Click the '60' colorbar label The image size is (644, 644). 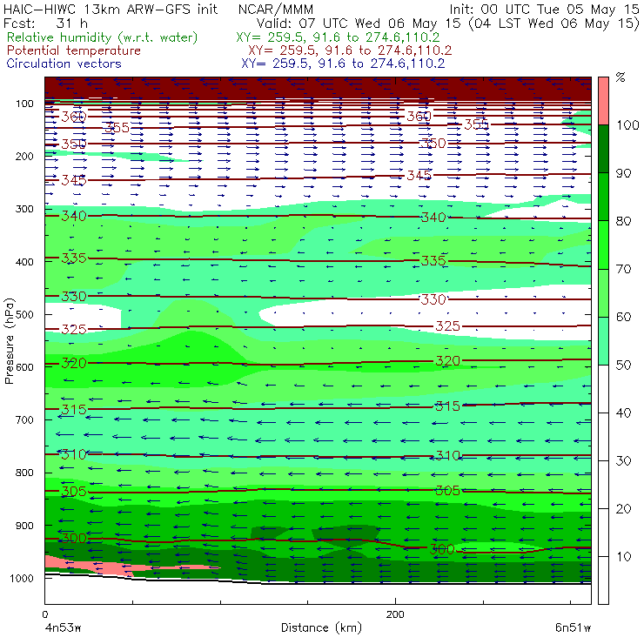pos(623,317)
